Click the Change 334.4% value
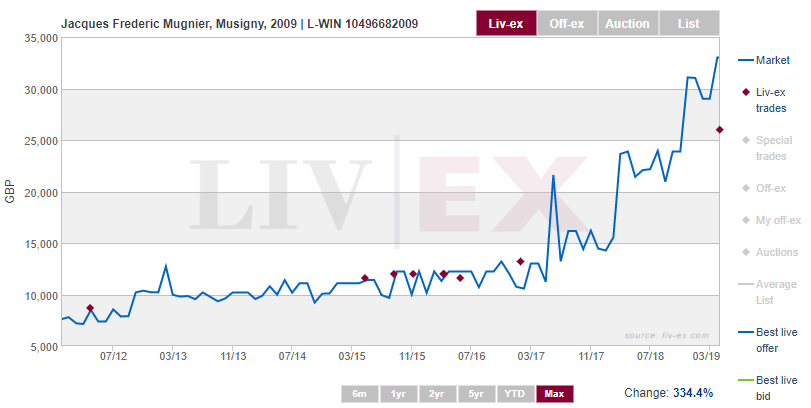 693,393
